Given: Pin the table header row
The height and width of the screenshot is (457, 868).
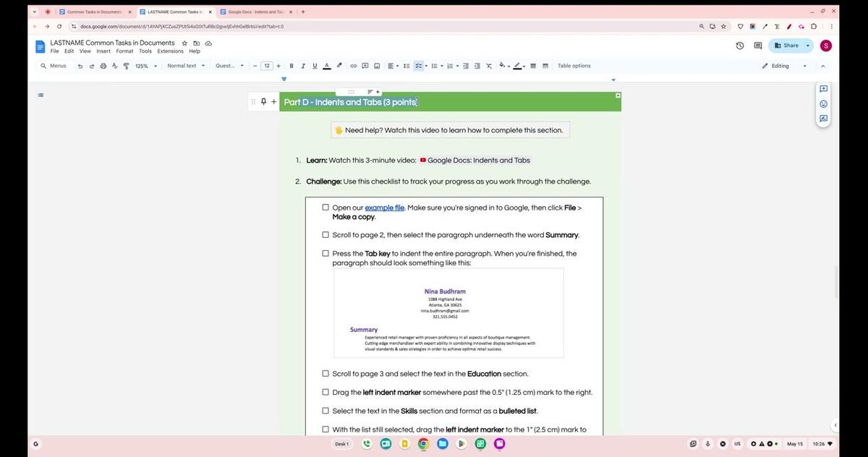Looking at the screenshot, I should tap(263, 102).
